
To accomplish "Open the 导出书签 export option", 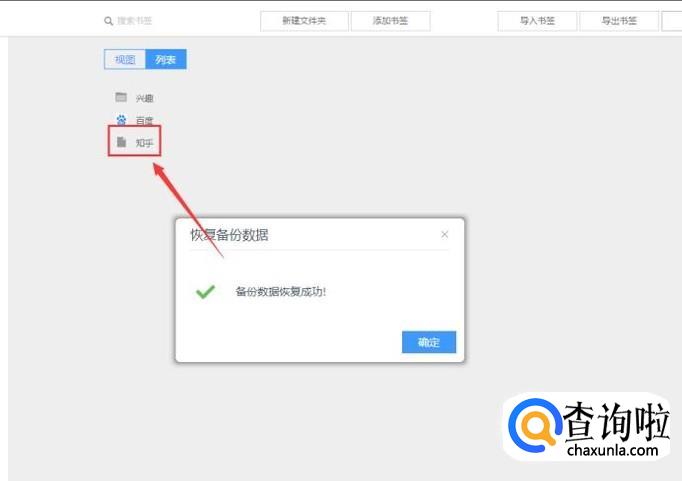I will coord(619,21).
